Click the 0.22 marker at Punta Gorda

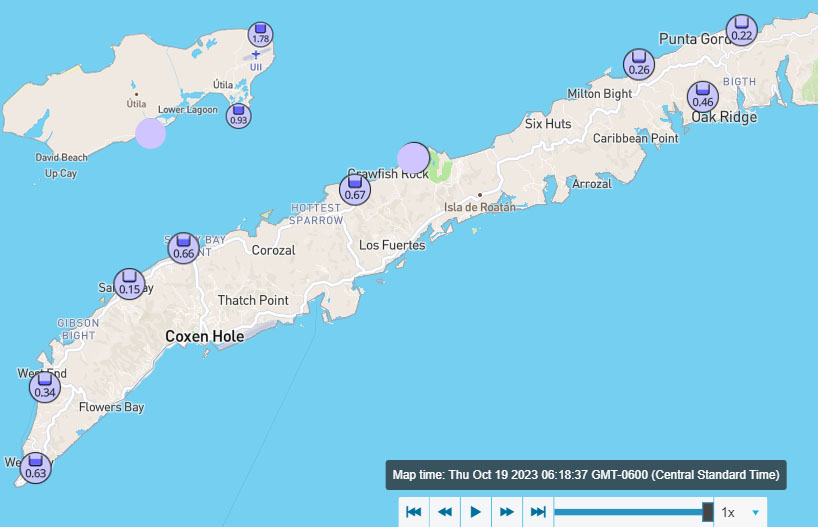pyautogui.click(x=741, y=29)
